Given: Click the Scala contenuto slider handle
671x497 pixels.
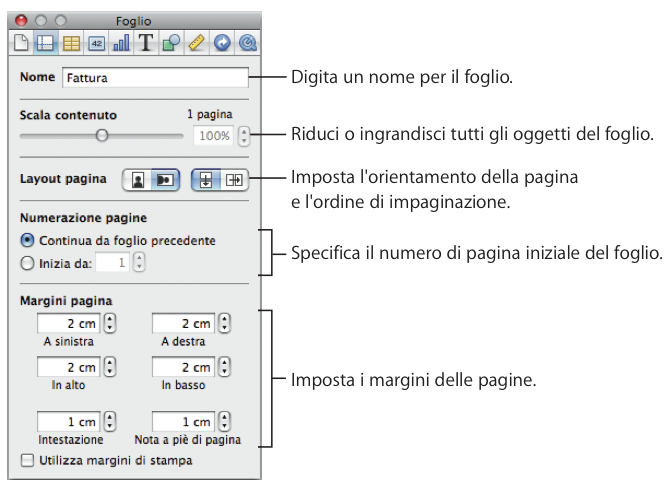Looking at the screenshot, I should click(101, 134).
